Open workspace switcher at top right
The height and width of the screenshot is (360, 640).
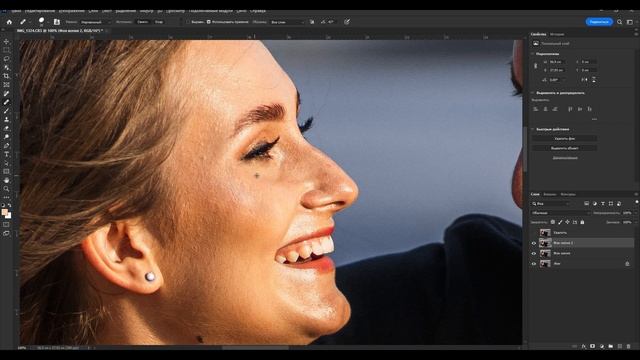[630, 22]
